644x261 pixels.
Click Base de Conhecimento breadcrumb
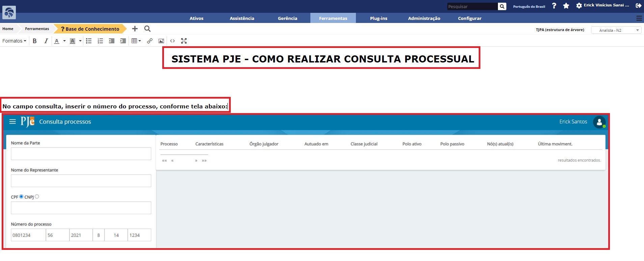pos(90,29)
